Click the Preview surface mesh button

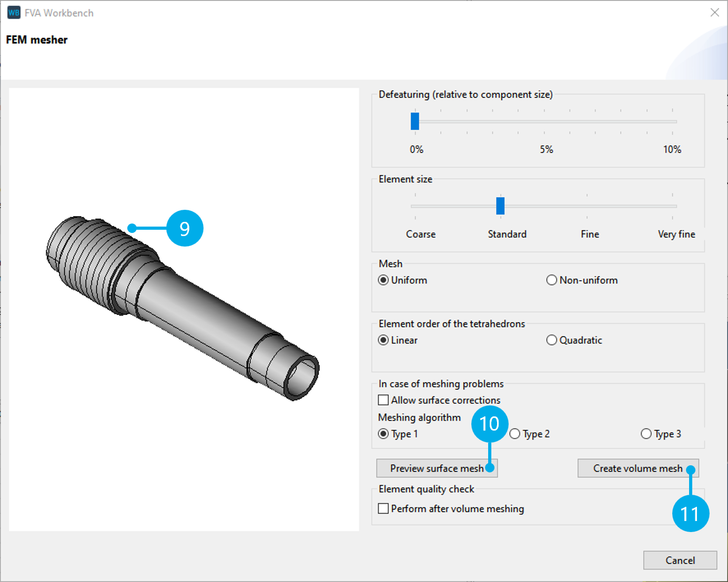(x=437, y=468)
